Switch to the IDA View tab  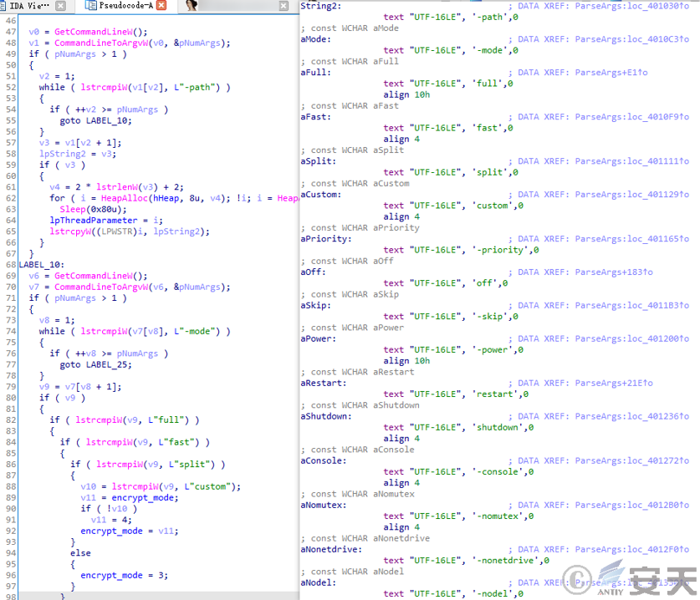click(29, 5)
